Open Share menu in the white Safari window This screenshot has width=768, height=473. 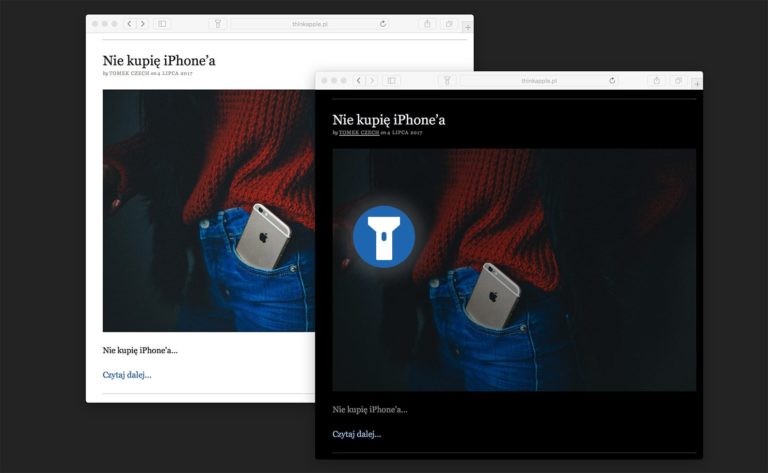tap(427, 24)
